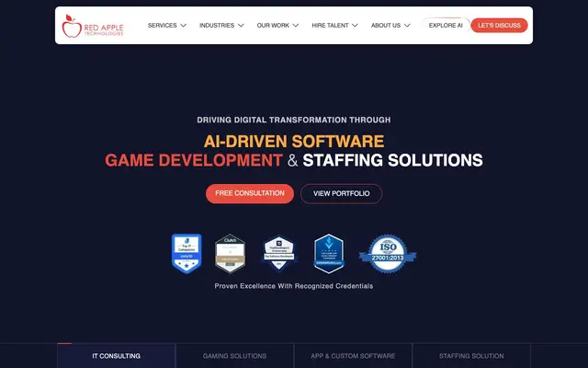
Task: Click the TopDevelopers badge
Action: 279,254
